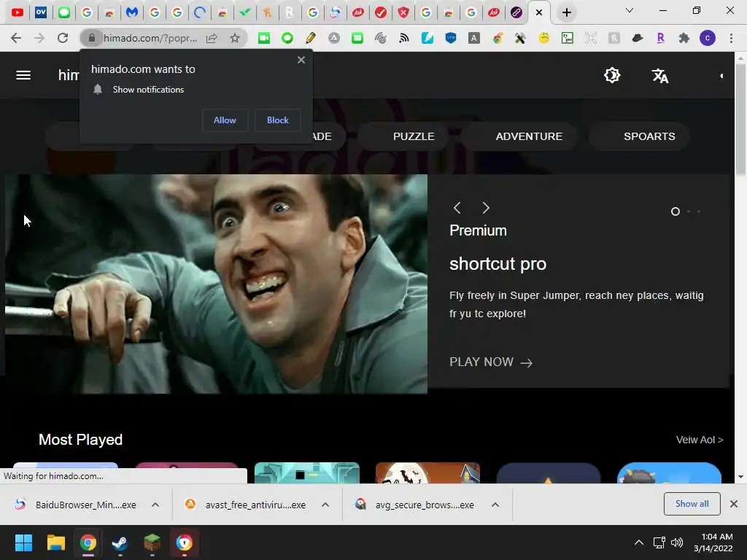Viewport: 747px width, 560px height.
Task: Click the Nicolas Cage banner image
Action: tap(216, 284)
